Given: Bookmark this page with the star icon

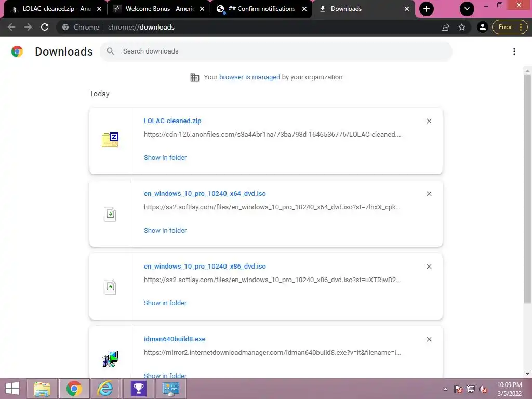Looking at the screenshot, I should [462, 27].
